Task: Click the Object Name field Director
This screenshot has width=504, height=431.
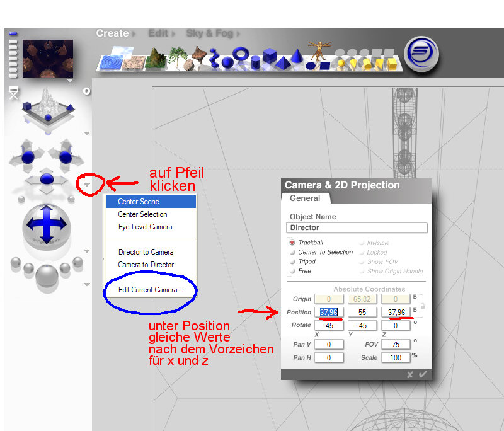Action: point(357,227)
